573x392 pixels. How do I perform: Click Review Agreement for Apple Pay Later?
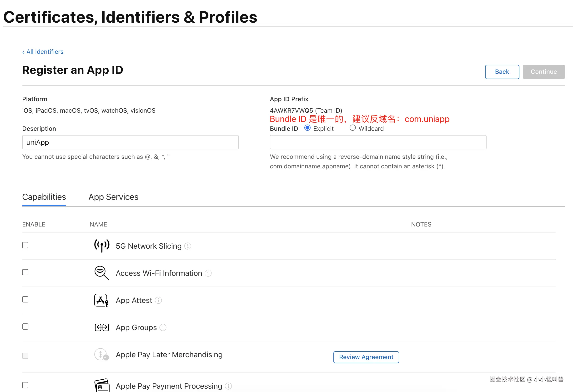[x=366, y=357]
